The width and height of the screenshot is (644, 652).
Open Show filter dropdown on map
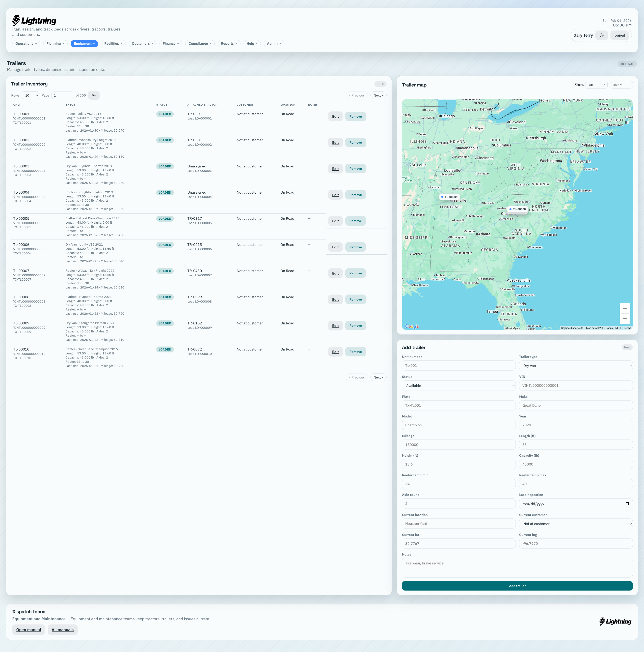point(596,85)
